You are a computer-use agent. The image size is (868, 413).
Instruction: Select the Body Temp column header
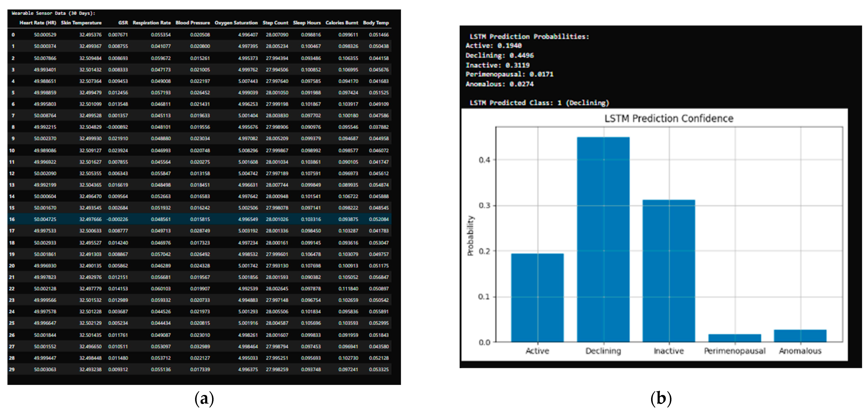pyautogui.click(x=376, y=23)
